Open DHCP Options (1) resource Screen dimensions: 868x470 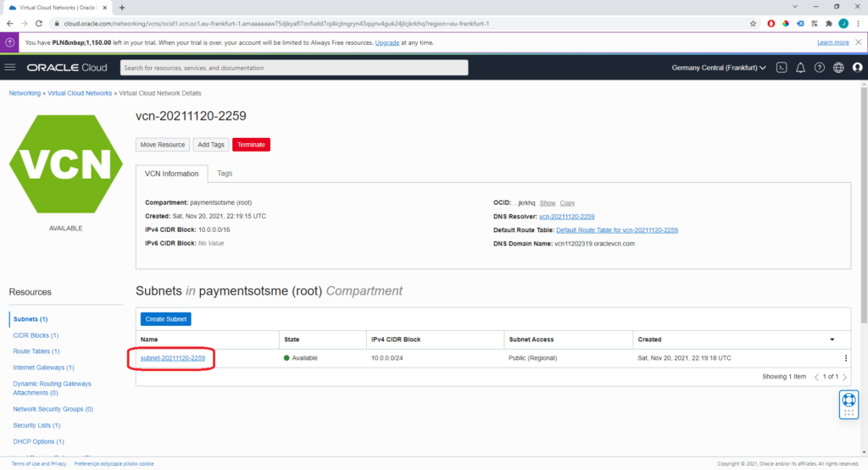[39, 442]
